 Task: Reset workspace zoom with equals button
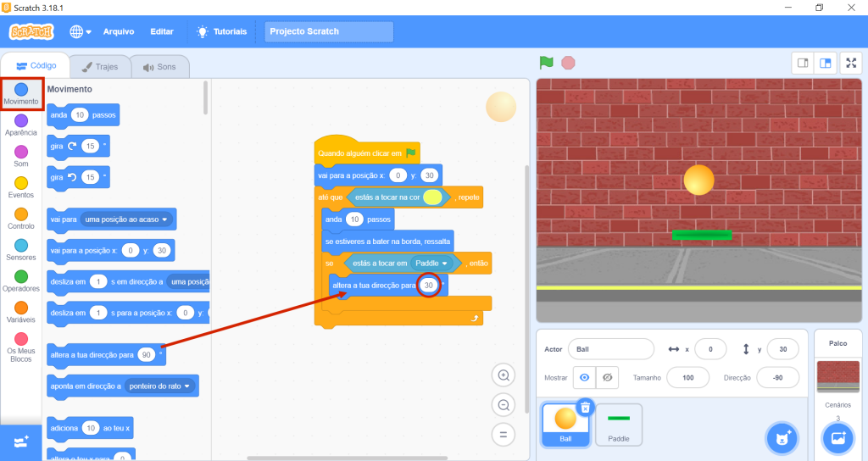504,435
